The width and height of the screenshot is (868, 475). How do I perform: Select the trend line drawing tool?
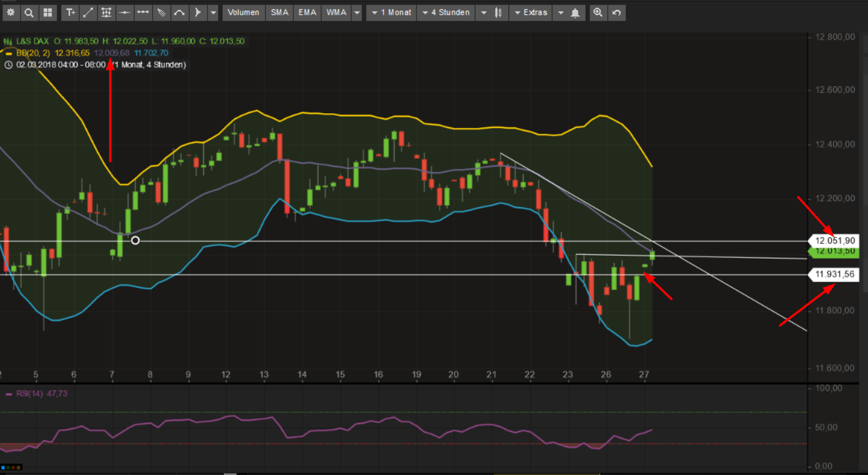pyautogui.click(x=88, y=12)
